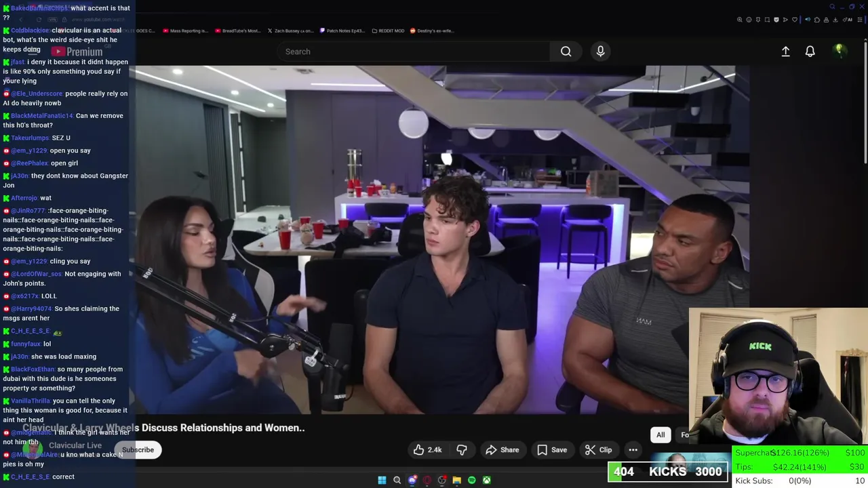The width and height of the screenshot is (868, 488).
Task: Open Windows Start menu on taskbar
Action: click(382, 480)
